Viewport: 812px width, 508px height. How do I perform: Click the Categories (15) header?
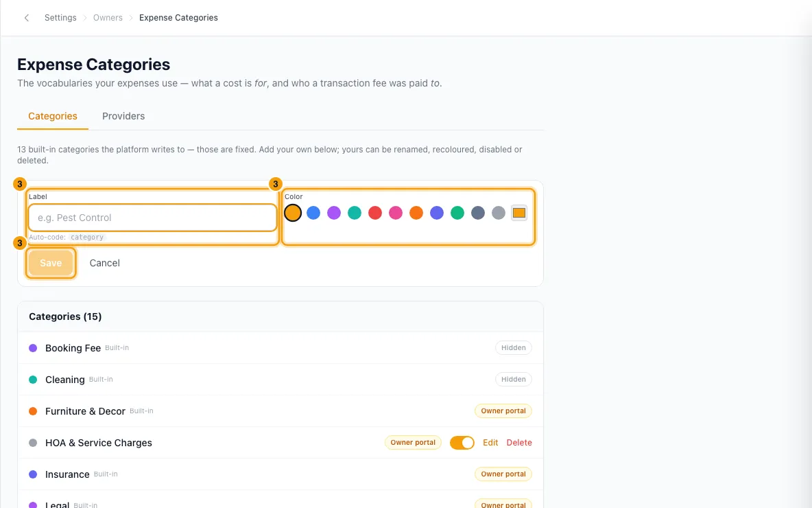tap(65, 316)
